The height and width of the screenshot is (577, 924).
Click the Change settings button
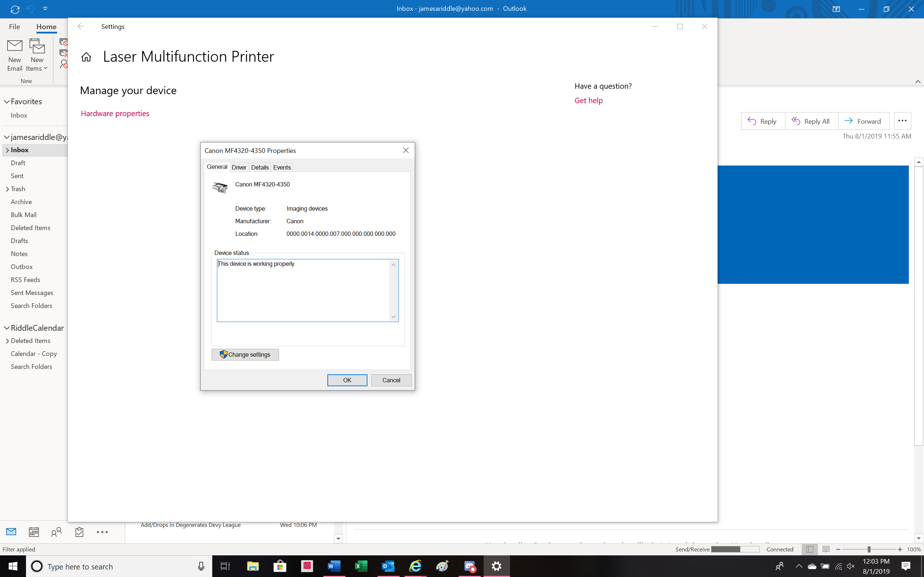245,354
